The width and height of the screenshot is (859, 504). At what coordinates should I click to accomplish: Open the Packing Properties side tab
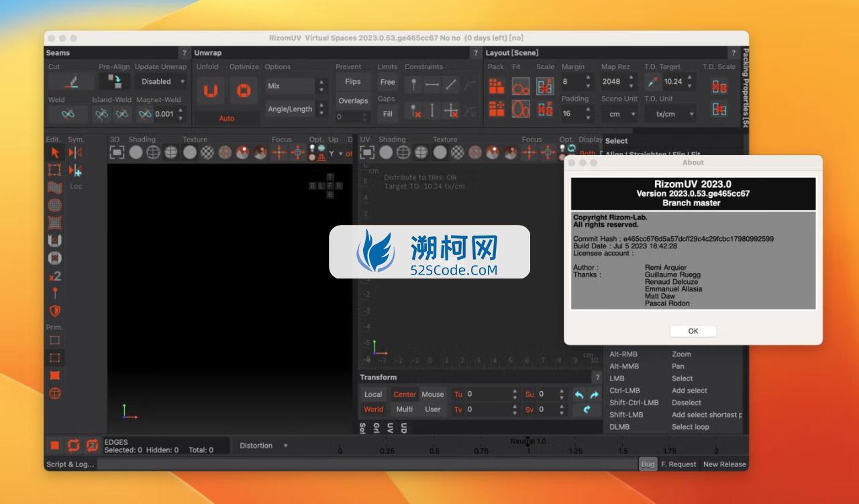pos(746,87)
